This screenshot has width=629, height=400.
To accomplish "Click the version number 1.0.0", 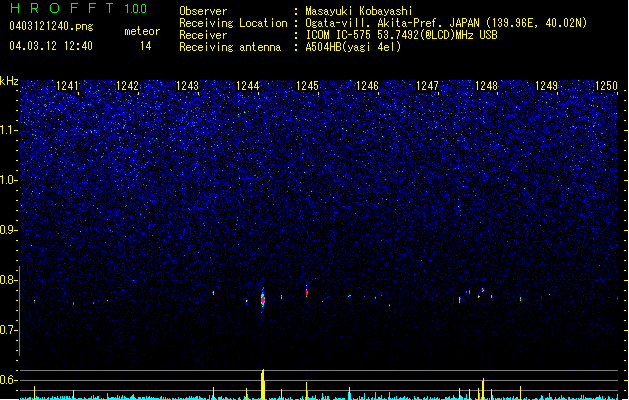I will 136,9.
